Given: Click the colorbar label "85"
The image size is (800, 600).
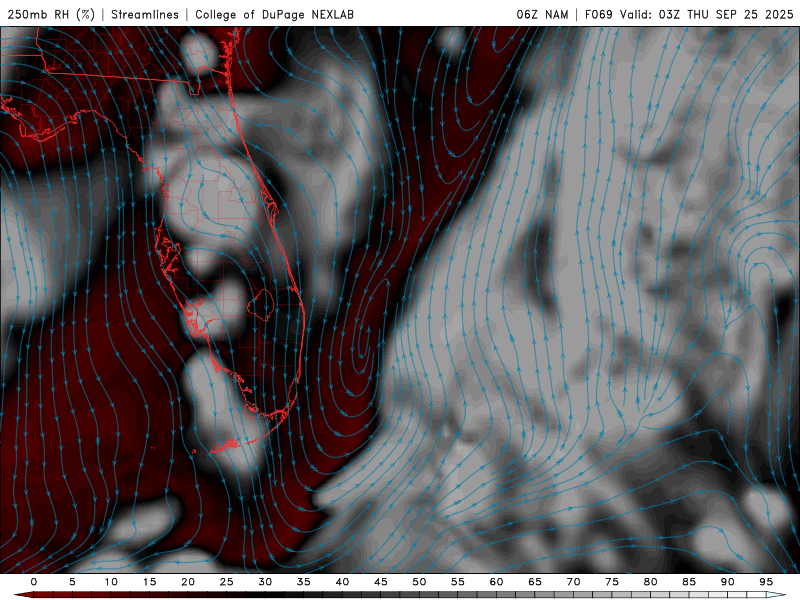Looking at the screenshot, I should coord(689,582).
